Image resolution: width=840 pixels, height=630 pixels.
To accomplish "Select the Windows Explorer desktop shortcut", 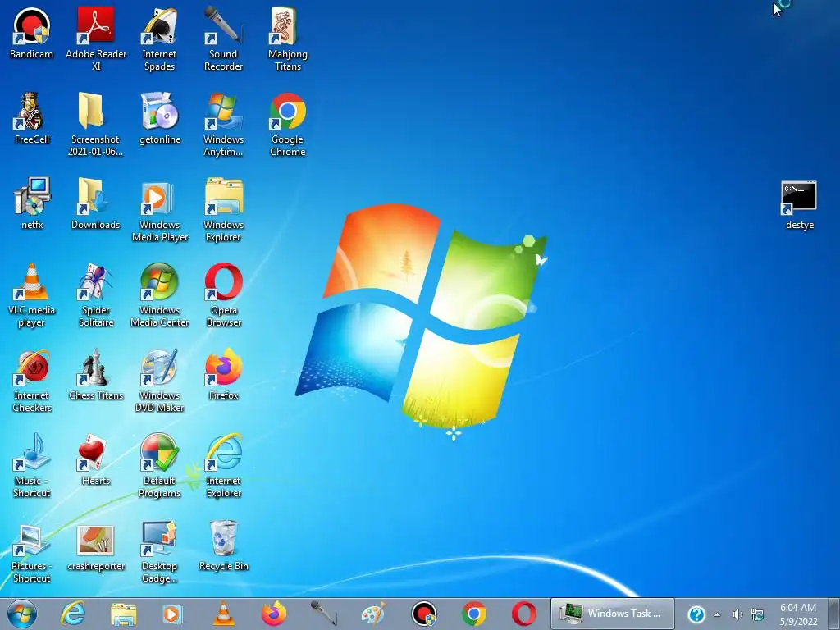I will click(223, 209).
